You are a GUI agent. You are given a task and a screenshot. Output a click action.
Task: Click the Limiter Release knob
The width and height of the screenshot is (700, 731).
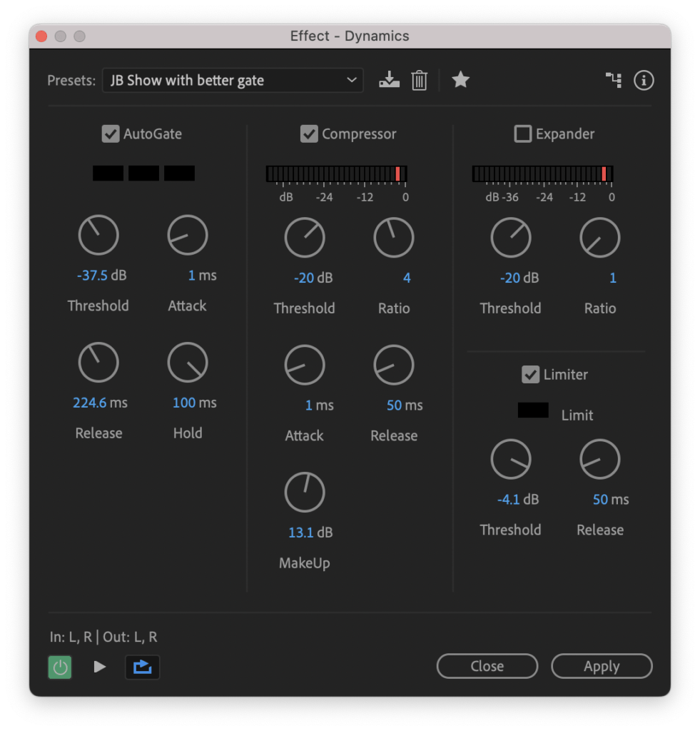(x=600, y=459)
